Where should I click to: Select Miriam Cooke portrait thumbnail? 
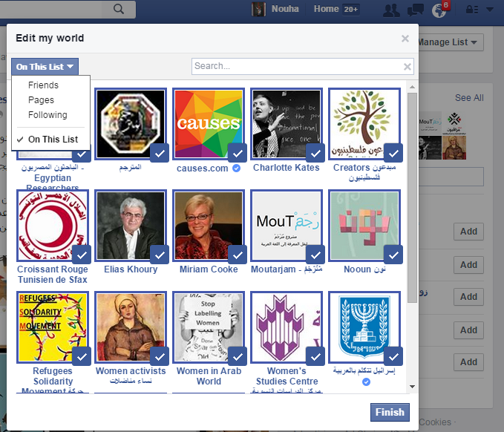[209, 226]
